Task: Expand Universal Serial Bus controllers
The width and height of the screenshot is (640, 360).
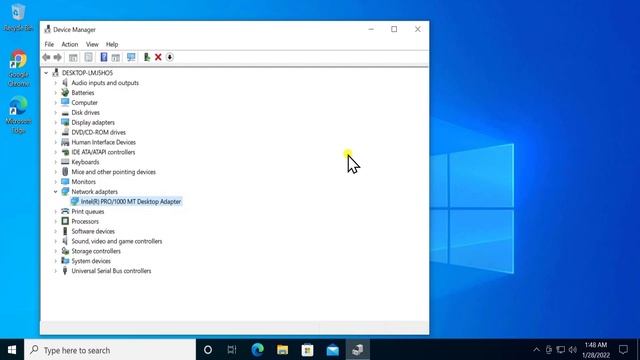Action: pos(56,271)
